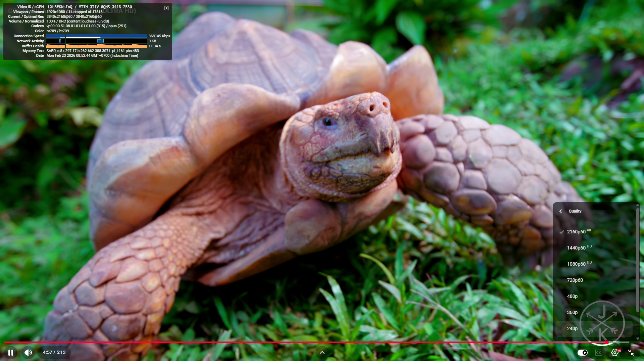
Task: Click the 4:57 / 5:13 time display
Action: coord(54,353)
